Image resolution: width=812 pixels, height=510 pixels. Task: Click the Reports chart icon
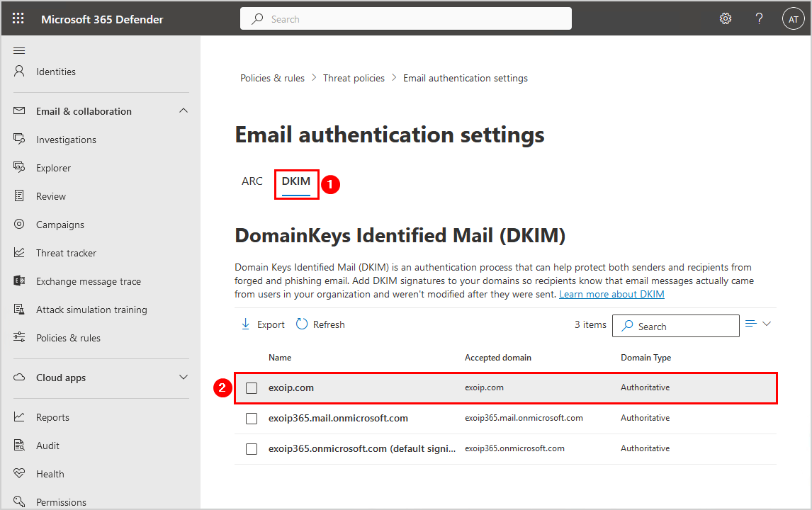click(19, 416)
